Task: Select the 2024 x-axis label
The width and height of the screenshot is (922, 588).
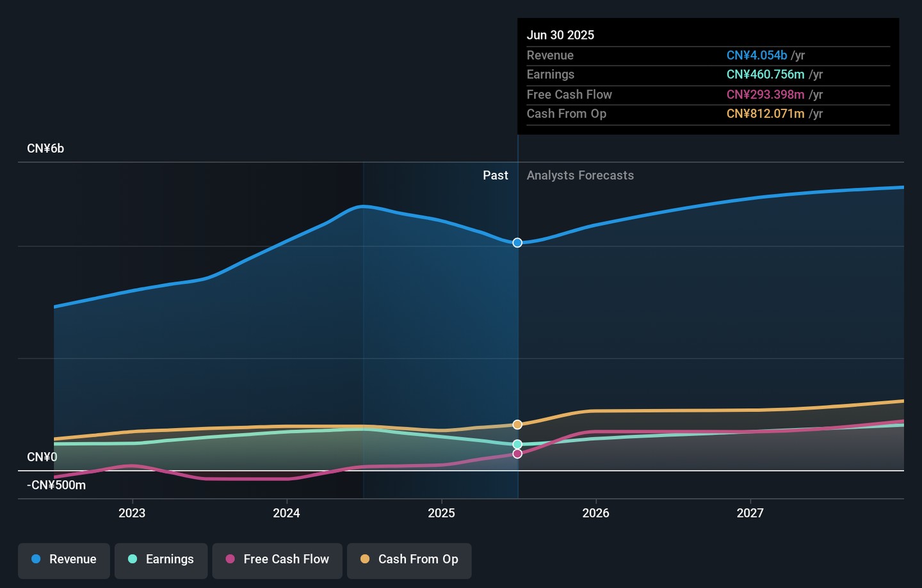Action: (286, 513)
